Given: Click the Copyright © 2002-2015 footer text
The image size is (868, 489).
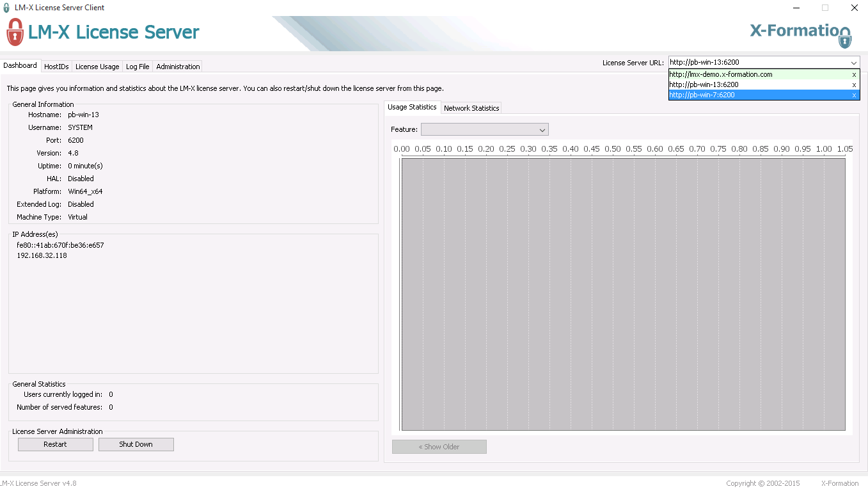Looking at the screenshot, I should [x=763, y=483].
